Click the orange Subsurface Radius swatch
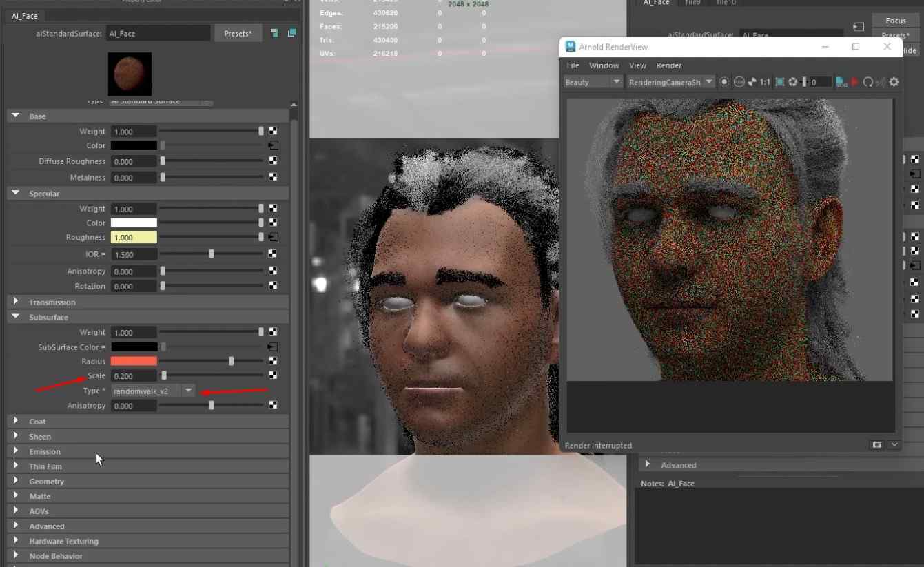This screenshot has height=567, width=924. (x=134, y=361)
